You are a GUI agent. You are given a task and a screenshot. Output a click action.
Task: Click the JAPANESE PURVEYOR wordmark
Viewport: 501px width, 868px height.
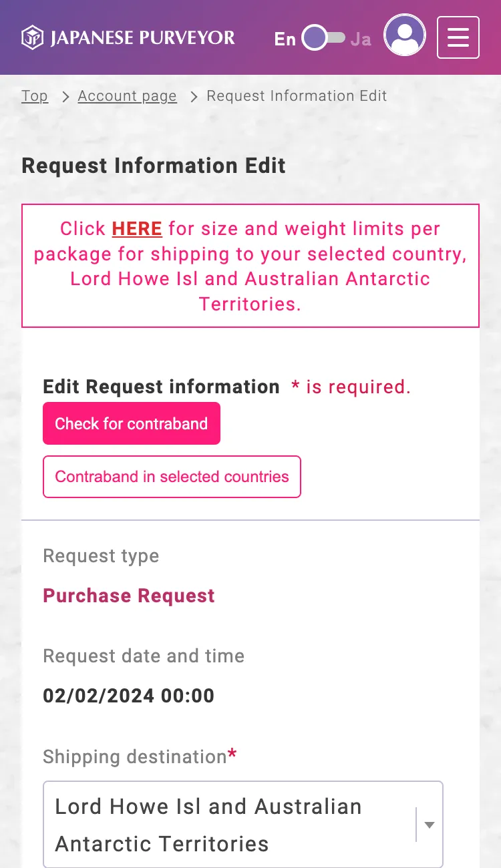[x=142, y=38]
